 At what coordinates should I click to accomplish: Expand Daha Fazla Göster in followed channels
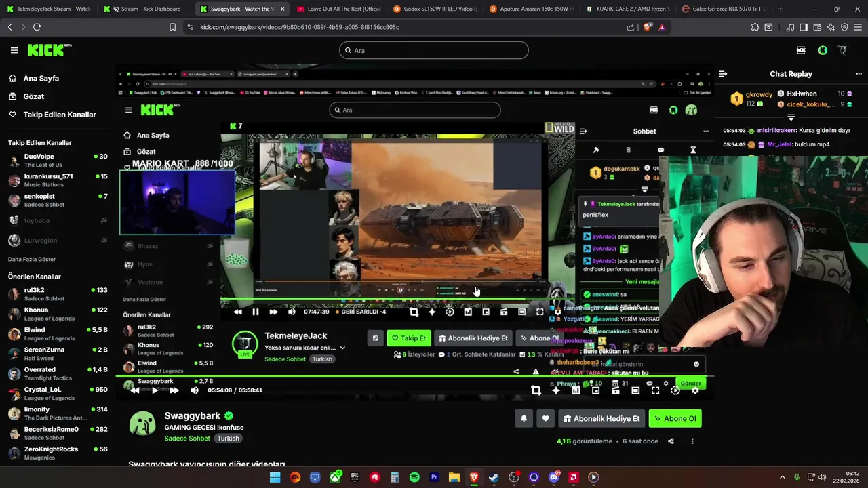32,259
